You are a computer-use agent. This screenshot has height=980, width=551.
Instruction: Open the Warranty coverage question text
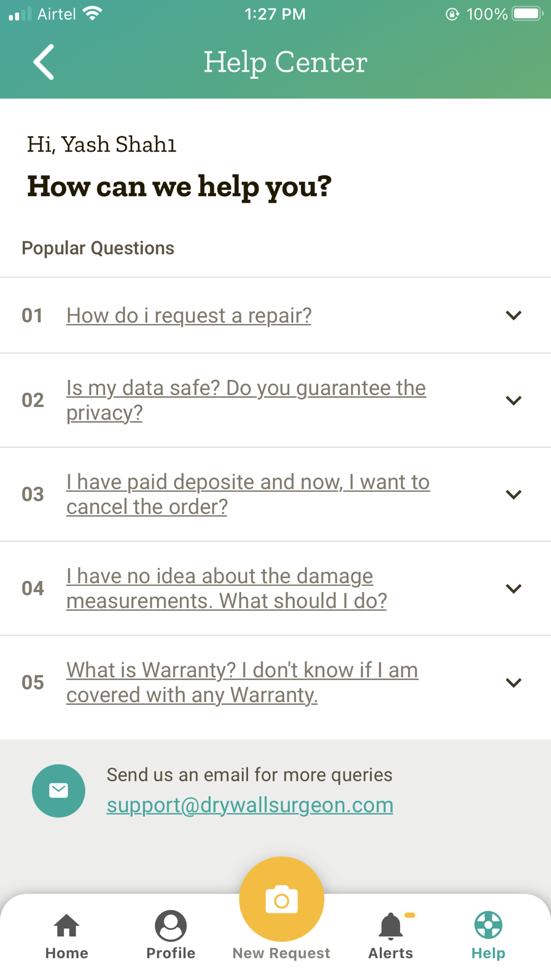point(242,682)
